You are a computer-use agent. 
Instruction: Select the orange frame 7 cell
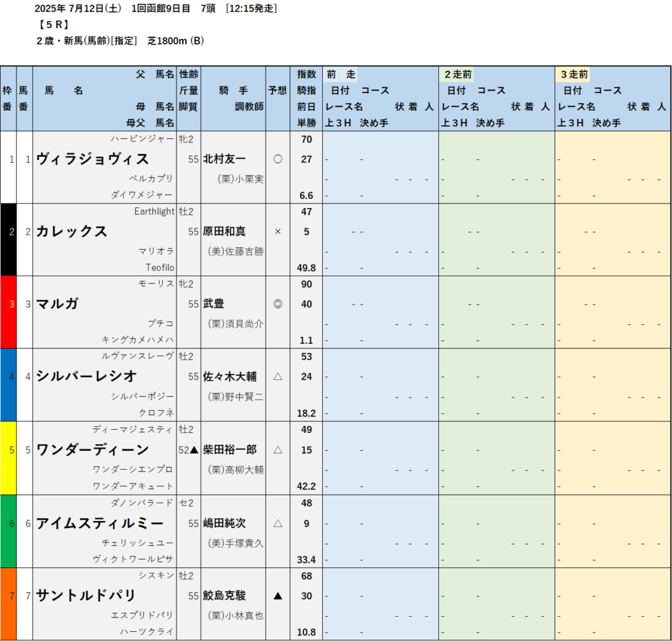[x=9, y=604]
